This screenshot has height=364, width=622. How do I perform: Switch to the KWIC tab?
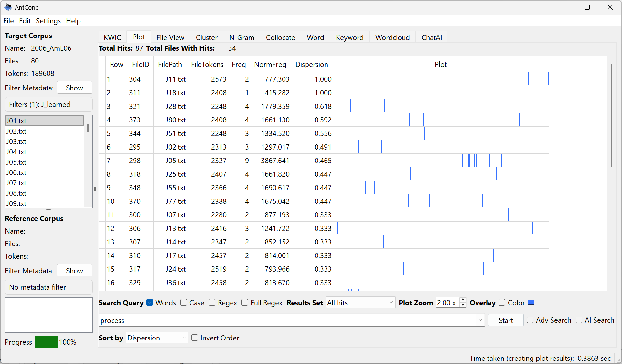(113, 37)
